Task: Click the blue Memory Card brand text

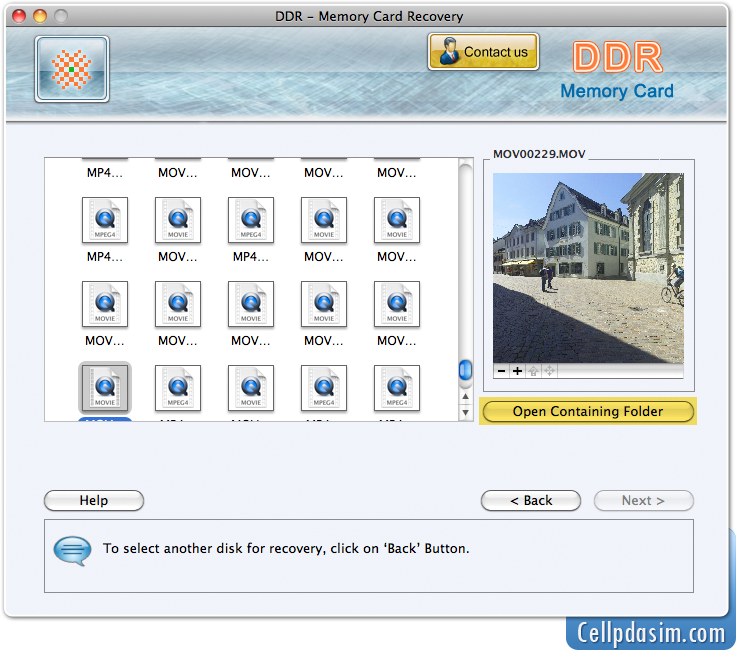Action: coord(617,91)
